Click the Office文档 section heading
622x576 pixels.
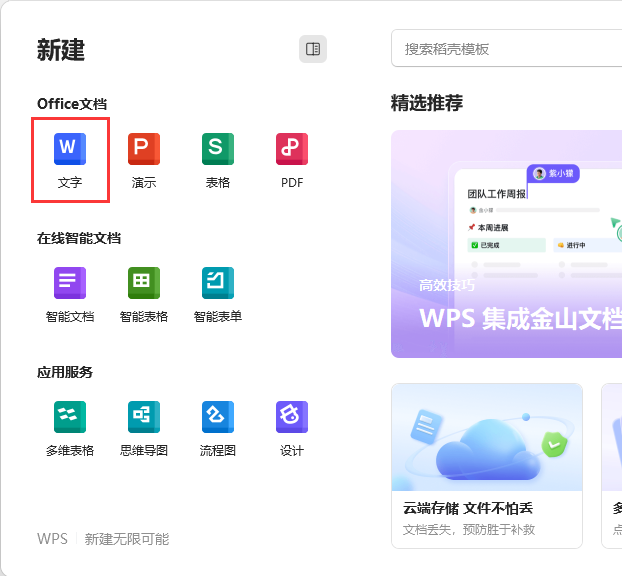coord(72,104)
